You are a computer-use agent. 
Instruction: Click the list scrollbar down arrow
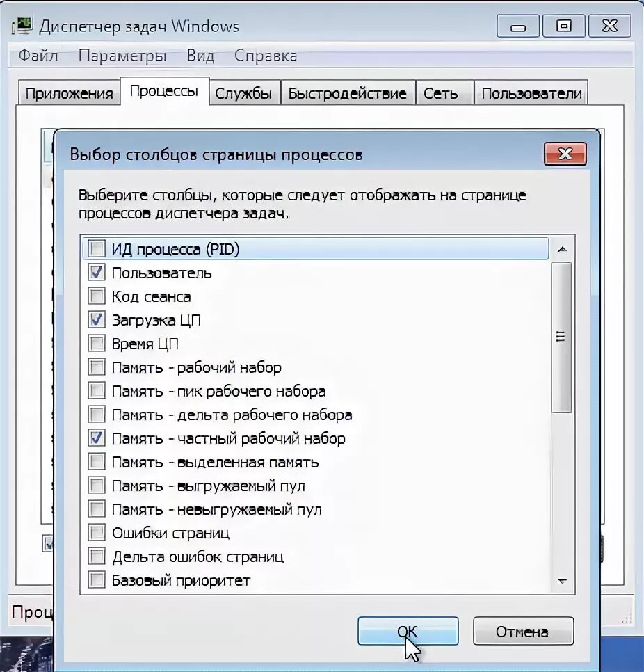pos(563,581)
